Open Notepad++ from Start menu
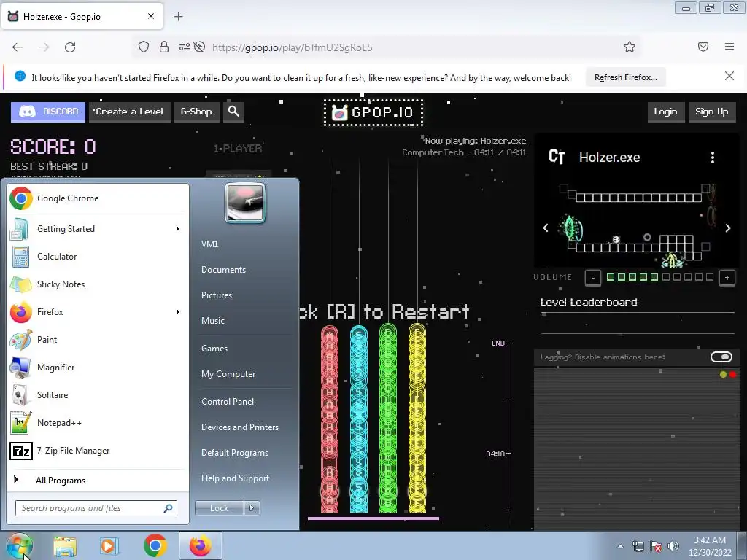 coord(98,422)
